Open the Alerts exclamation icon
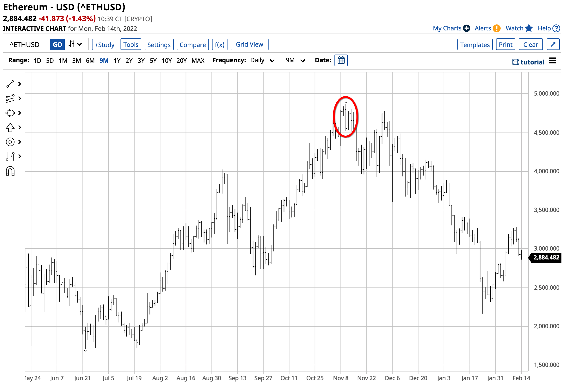 (497, 28)
